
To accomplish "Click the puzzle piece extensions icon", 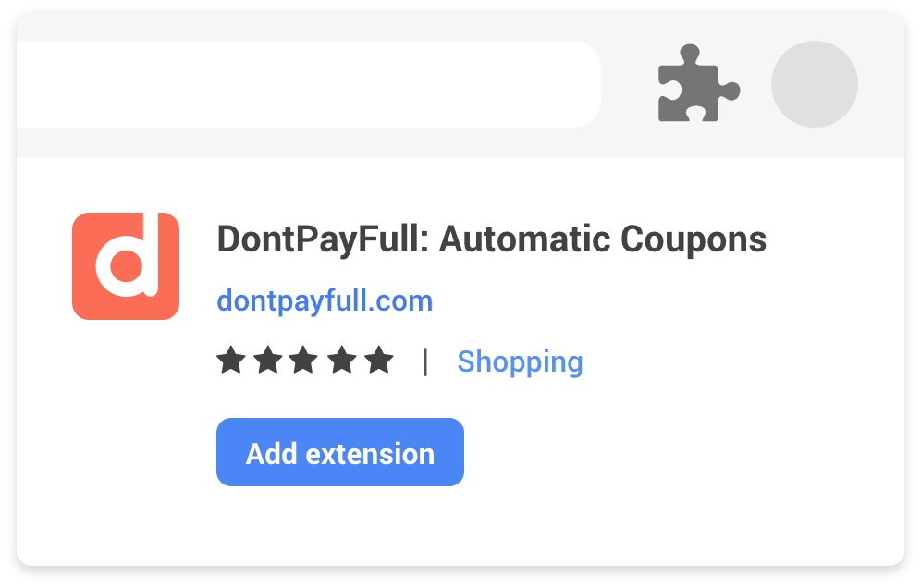I will [698, 83].
